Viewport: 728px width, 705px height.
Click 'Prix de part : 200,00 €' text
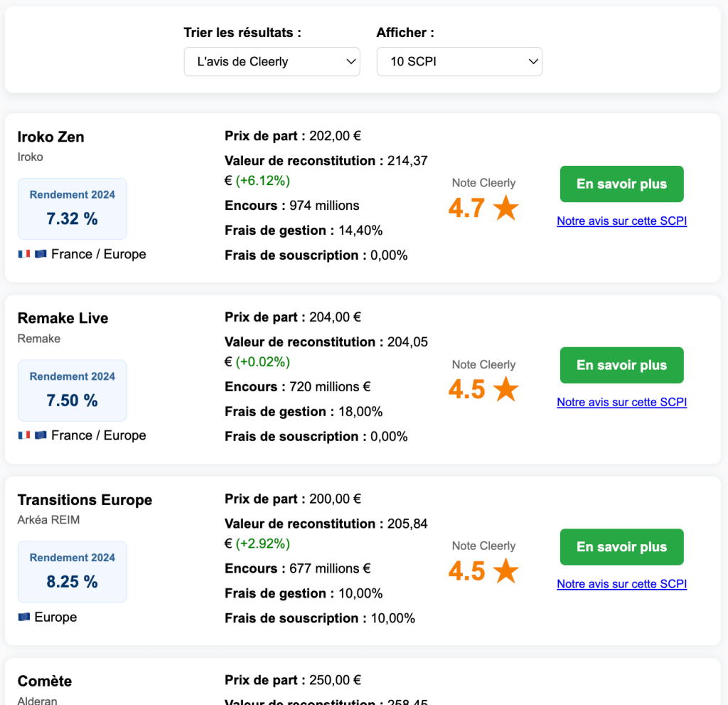click(x=293, y=499)
